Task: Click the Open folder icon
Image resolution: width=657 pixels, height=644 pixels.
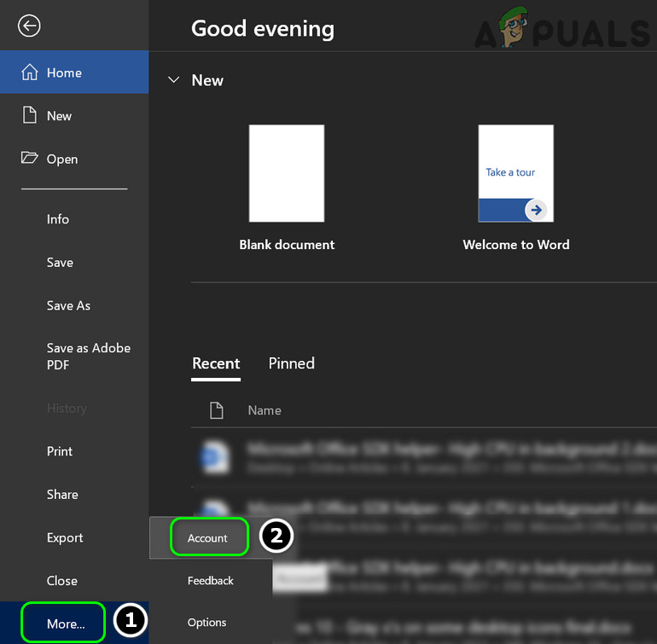Action: pos(29,158)
